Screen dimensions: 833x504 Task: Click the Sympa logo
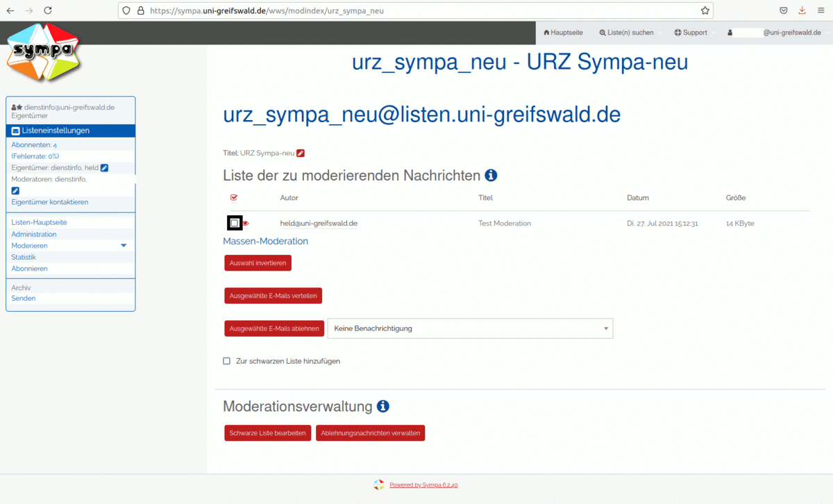(43, 52)
